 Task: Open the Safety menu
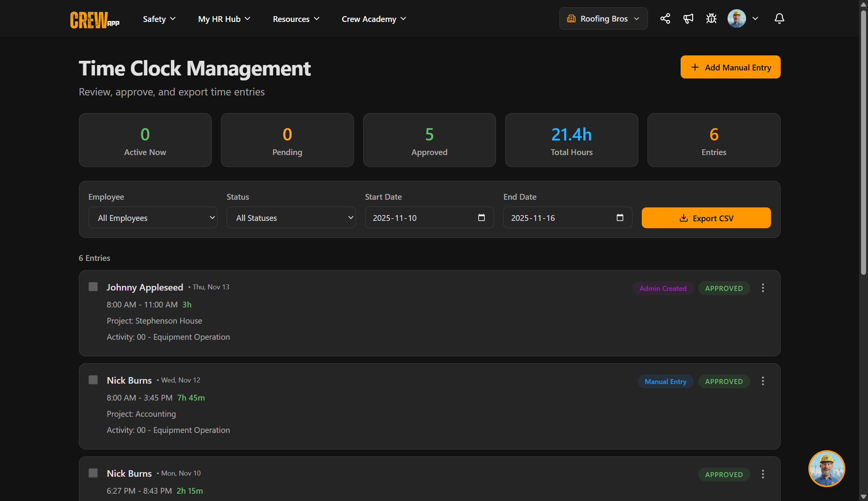pyautogui.click(x=159, y=18)
